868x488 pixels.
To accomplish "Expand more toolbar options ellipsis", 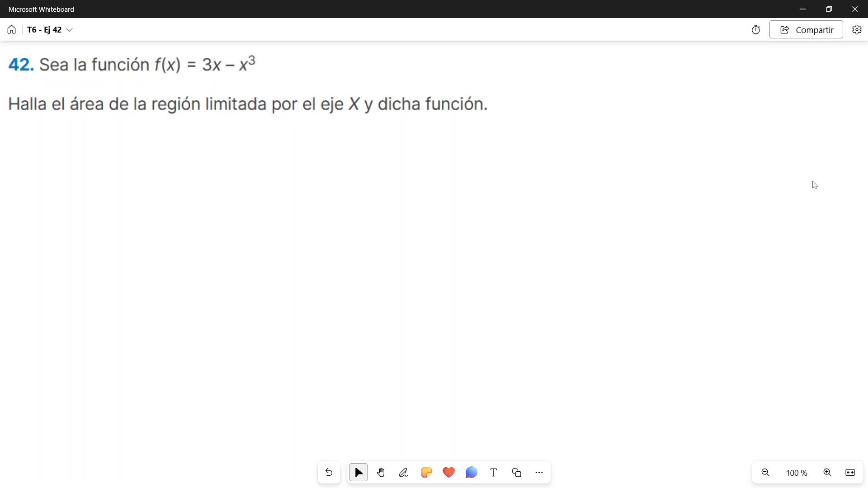I will tap(539, 473).
